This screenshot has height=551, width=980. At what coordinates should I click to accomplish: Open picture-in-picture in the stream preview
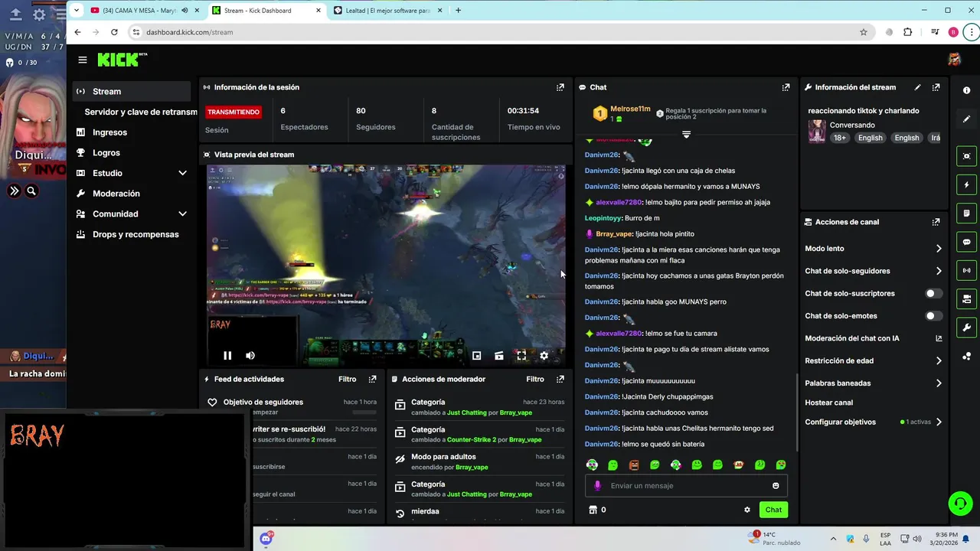[x=476, y=355]
